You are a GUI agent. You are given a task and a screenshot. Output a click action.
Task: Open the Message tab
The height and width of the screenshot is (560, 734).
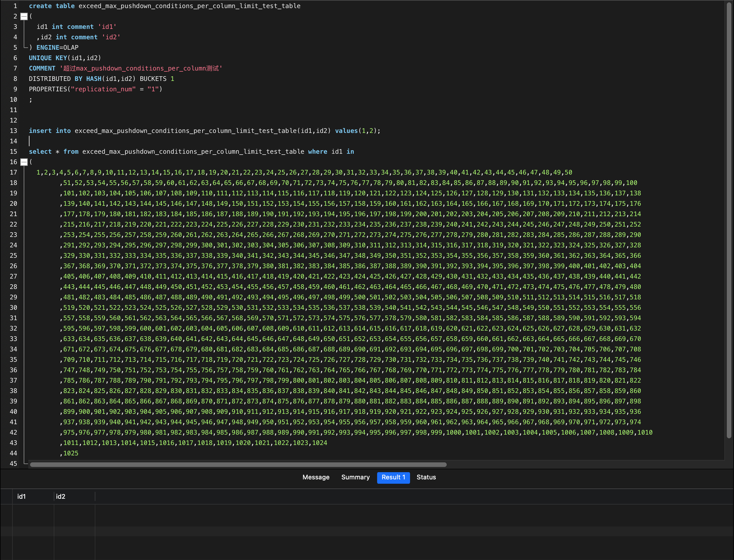(316, 477)
